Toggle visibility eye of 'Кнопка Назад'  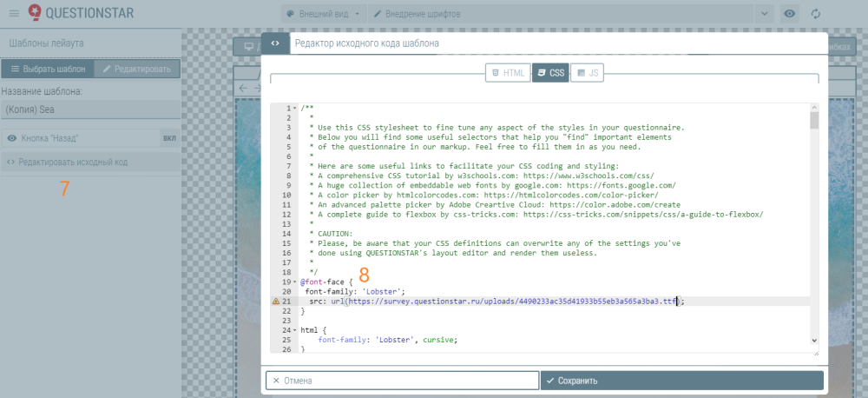click(x=12, y=138)
